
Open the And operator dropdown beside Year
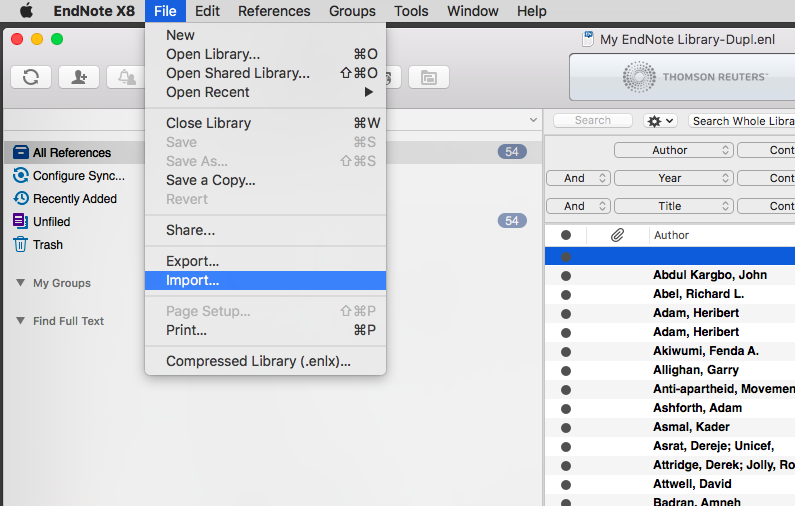tap(578, 178)
